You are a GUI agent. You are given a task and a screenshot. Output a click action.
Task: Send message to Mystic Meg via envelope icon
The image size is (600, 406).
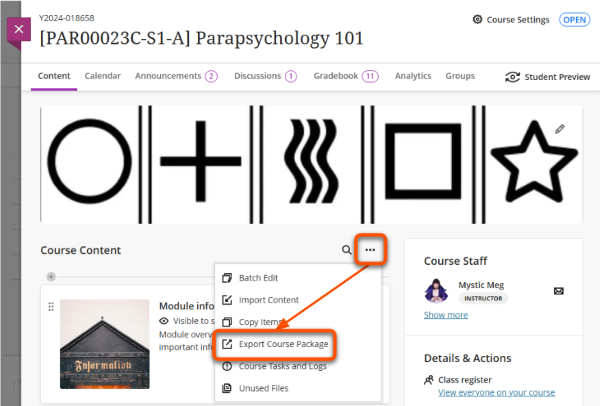(x=558, y=291)
